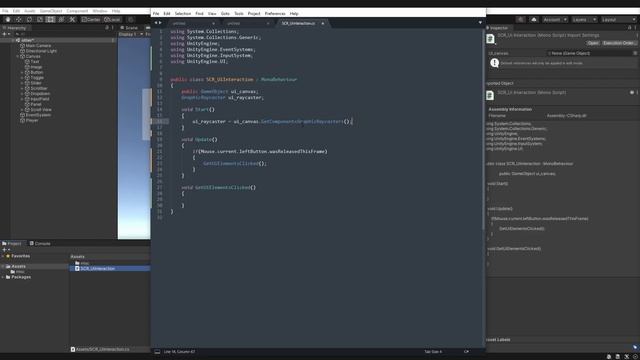The image size is (640, 360).
Task: Open custom editor tools in Unity toolbar
Action: click(72, 19)
